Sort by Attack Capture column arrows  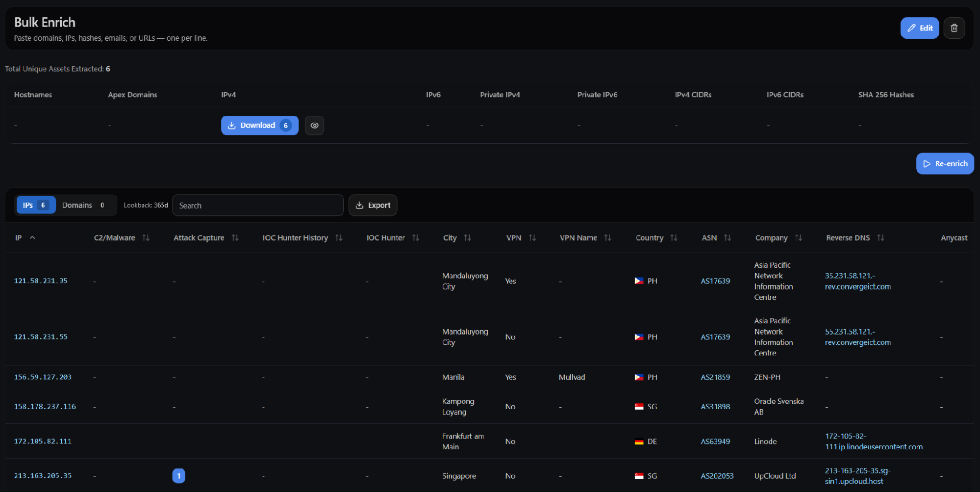[x=235, y=238]
